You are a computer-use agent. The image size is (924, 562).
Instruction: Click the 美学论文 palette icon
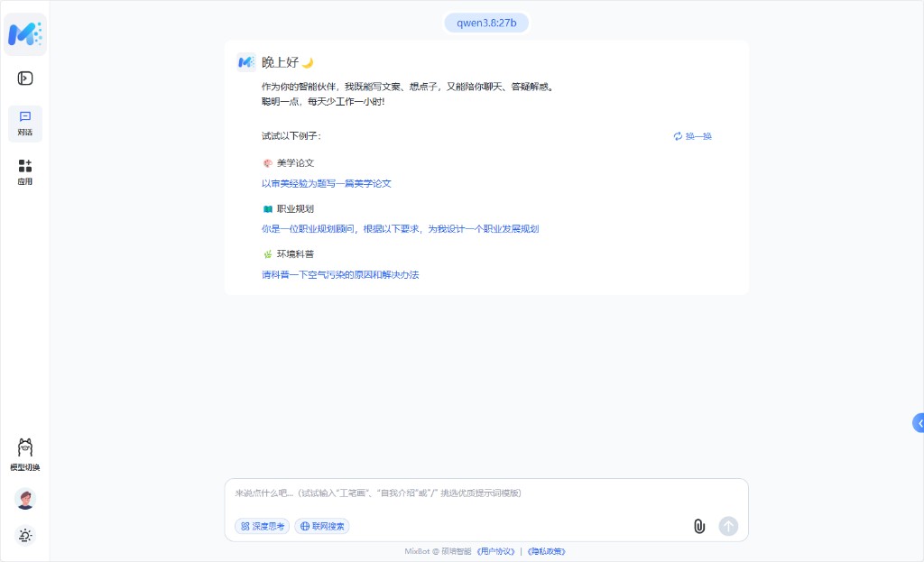267,163
